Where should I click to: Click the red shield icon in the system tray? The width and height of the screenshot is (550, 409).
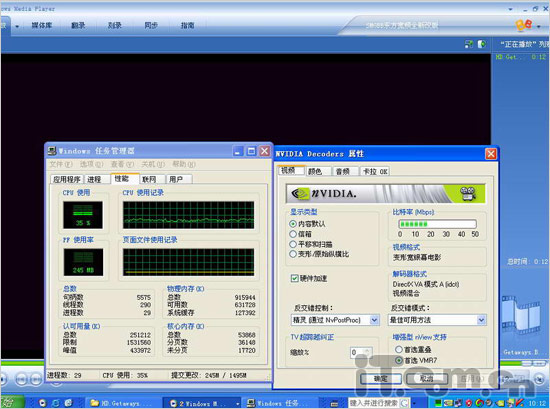469,403
